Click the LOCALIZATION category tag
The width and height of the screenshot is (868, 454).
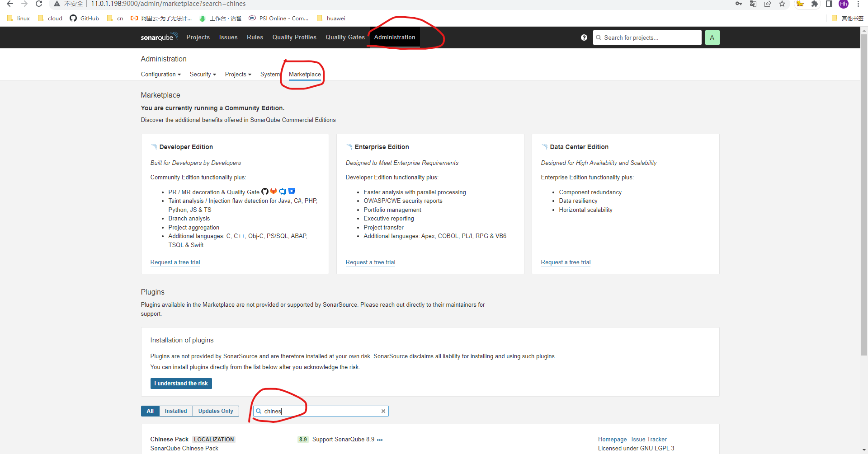(x=214, y=440)
